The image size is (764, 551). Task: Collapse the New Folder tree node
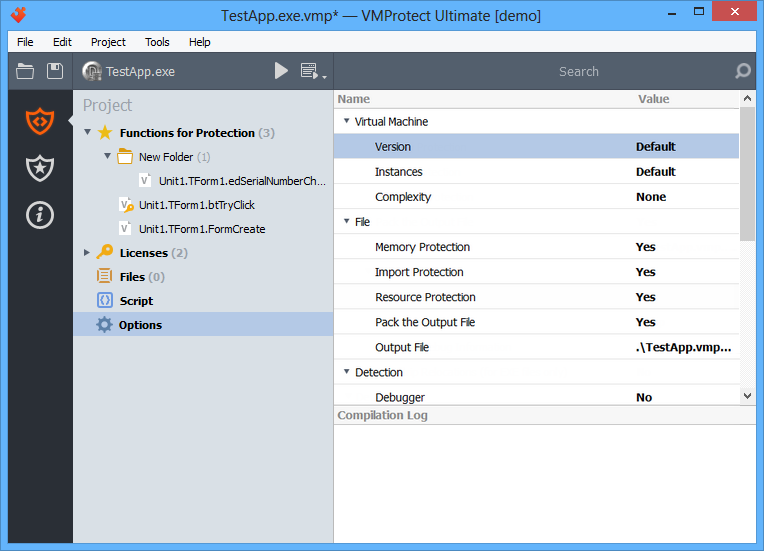pos(107,156)
